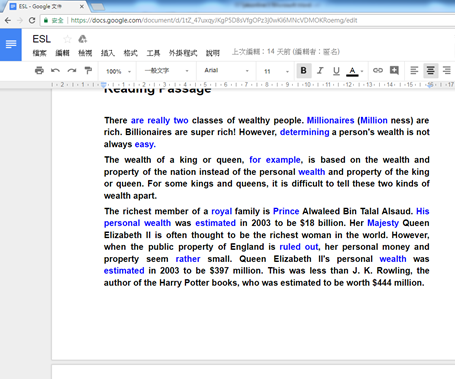Open the font size 11 dropdown
Image resolution: width=455 pixels, height=379 pixels.
276,71
